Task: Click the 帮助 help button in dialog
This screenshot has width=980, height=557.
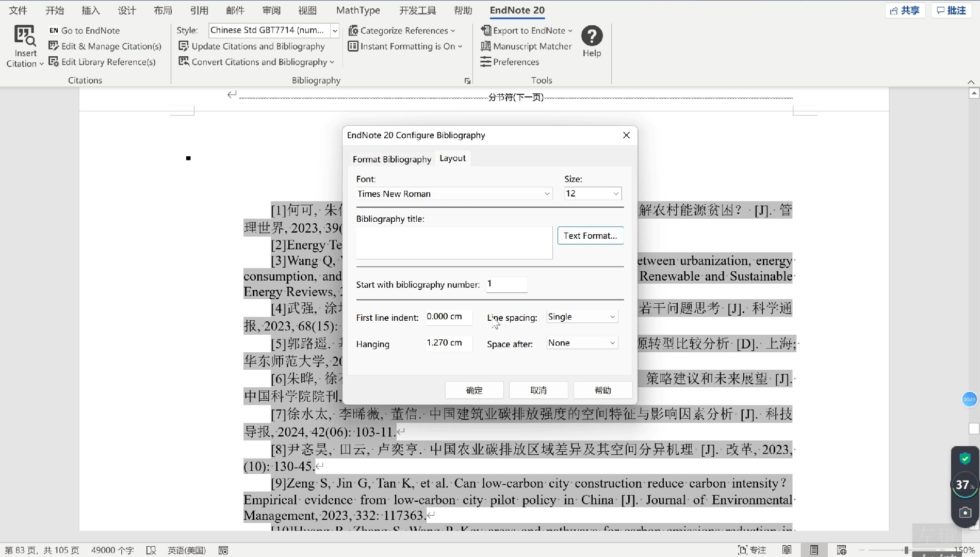Action: pos(603,390)
